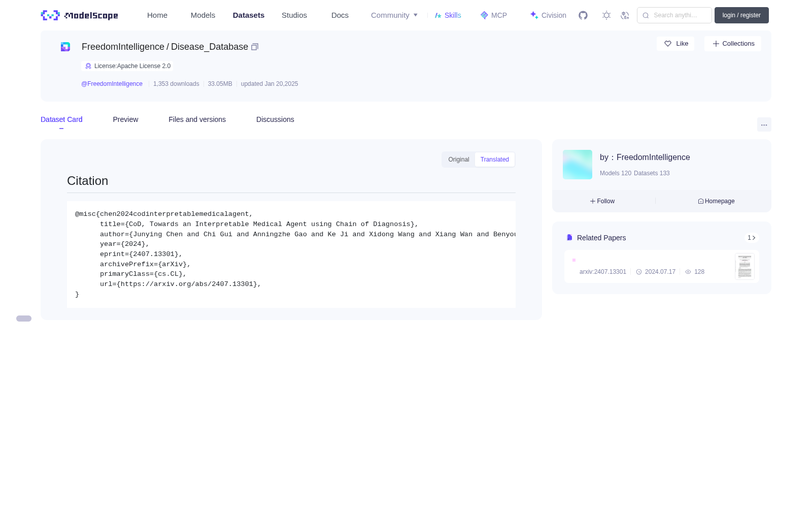The width and height of the screenshot is (812, 508).
Task: Click 'Datasets 133' count text
Action: [652, 173]
